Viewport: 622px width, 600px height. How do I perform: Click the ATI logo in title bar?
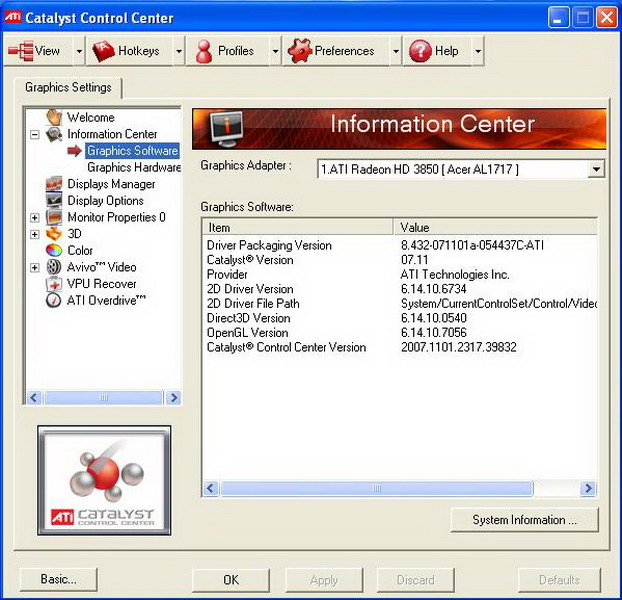[12, 17]
